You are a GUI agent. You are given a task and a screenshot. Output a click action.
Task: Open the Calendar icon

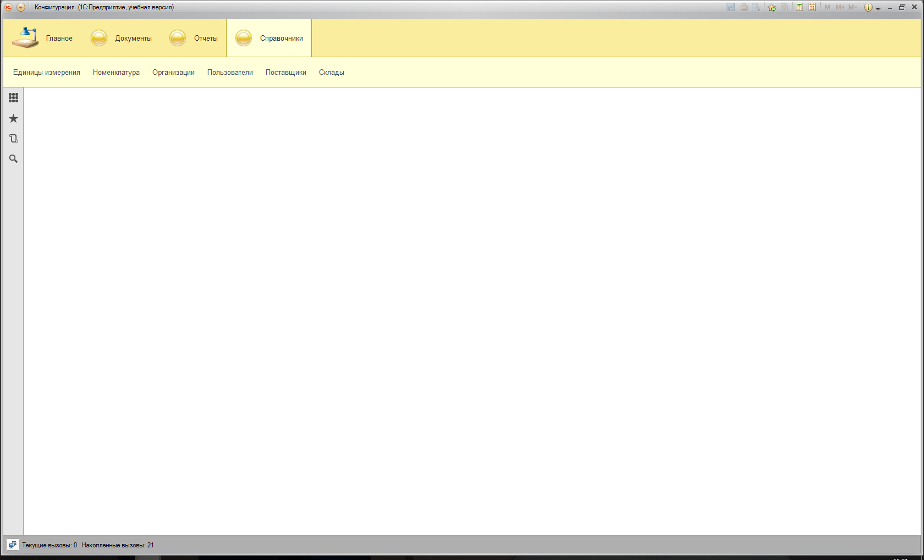pos(812,7)
